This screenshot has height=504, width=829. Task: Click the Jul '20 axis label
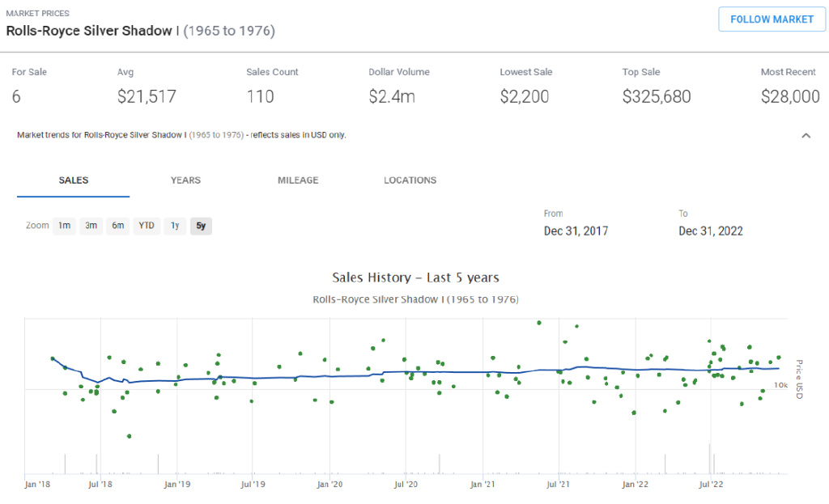(x=406, y=484)
